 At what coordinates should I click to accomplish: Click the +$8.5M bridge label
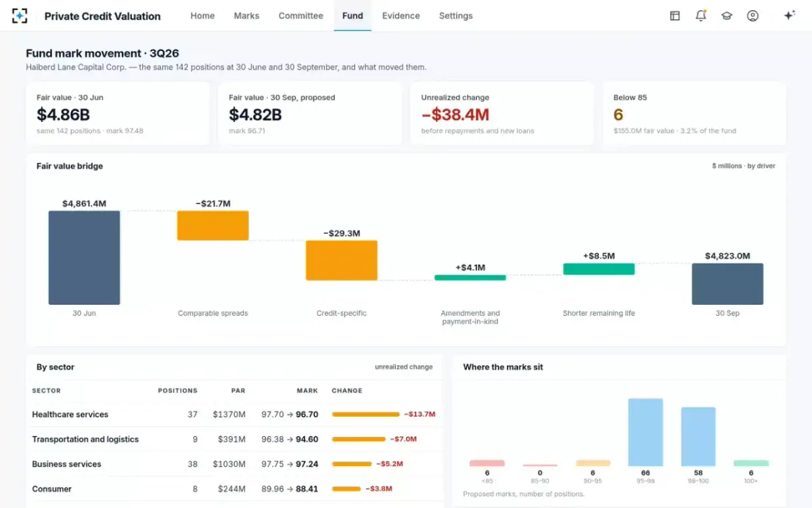(x=599, y=256)
